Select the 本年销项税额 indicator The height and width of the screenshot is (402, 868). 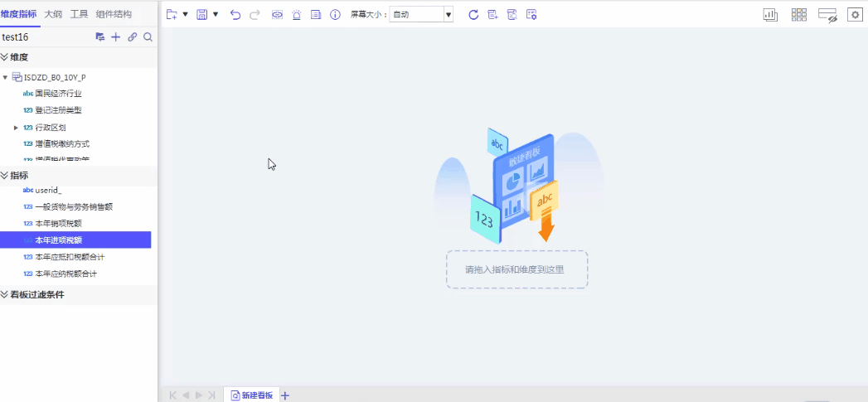58,223
